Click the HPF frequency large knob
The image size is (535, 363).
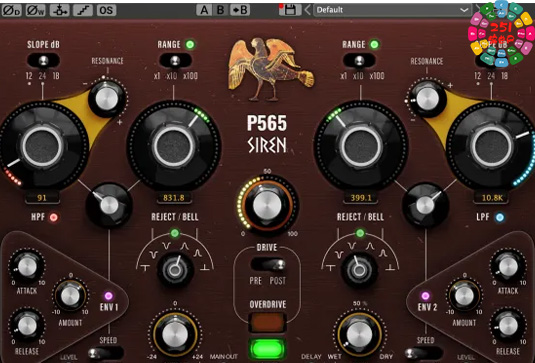click(x=42, y=146)
